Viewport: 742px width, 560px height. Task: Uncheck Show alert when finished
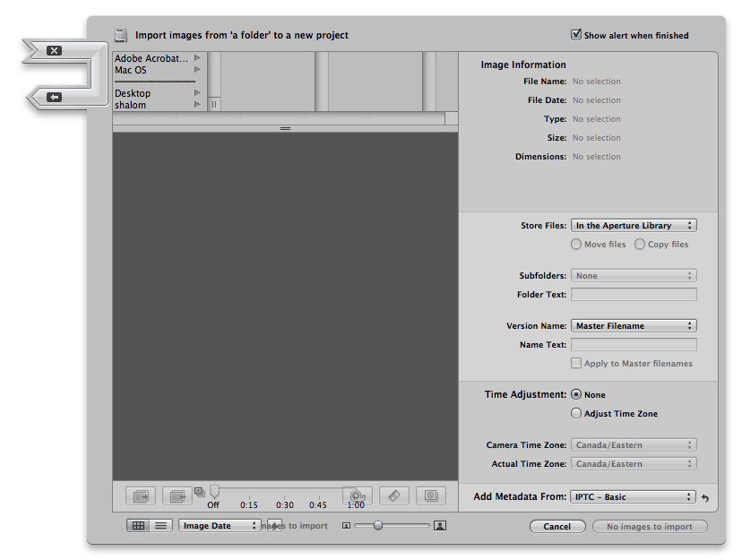tap(576, 35)
